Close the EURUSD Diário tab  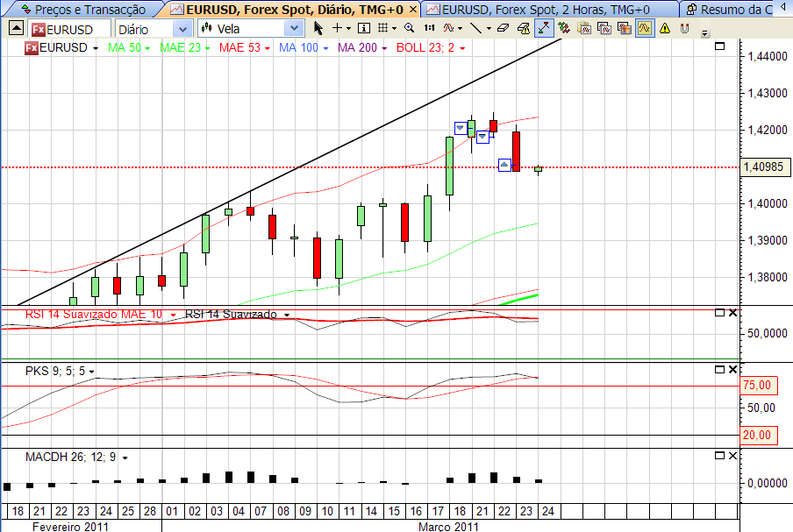[412, 10]
